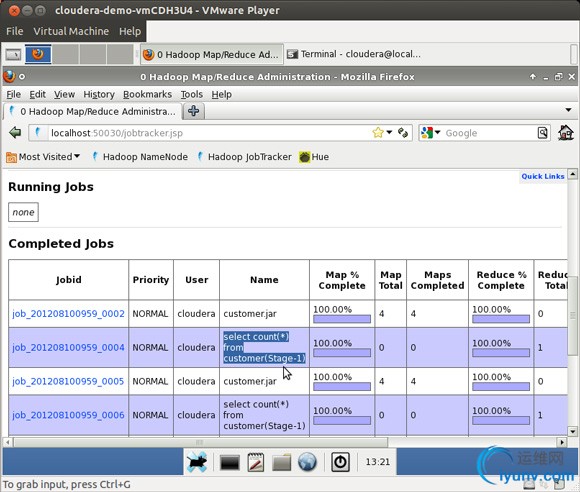This screenshot has width=580, height=492.
Task: Open the text editor notepad icon in panel
Action: coord(256,462)
